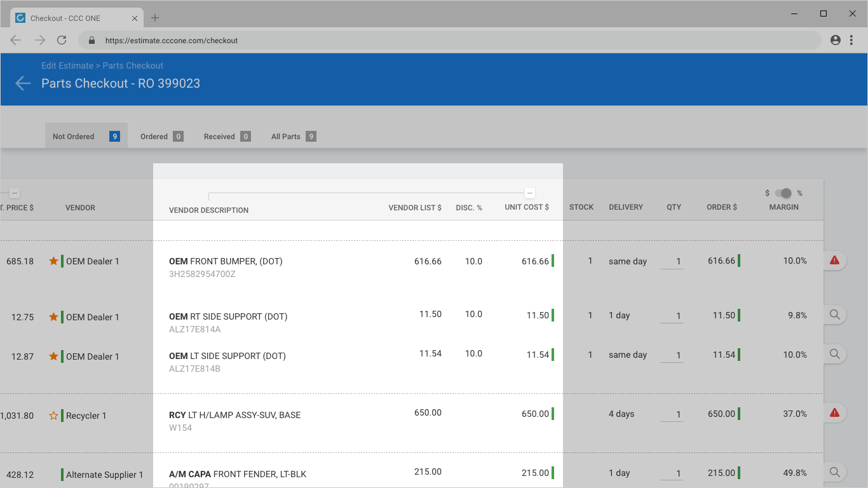Switch margin display between dollars and percent

point(783,193)
